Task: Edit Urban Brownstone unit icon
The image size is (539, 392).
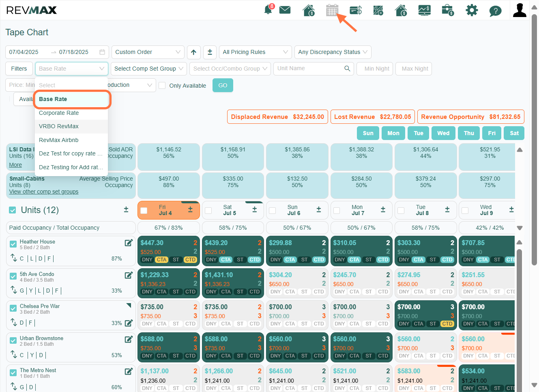Action: pyautogui.click(x=129, y=339)
